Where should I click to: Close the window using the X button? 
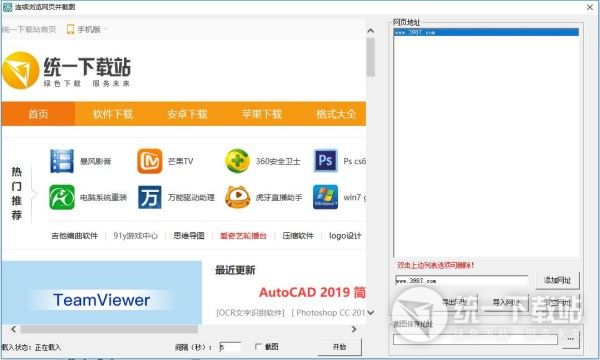point(590,7)
